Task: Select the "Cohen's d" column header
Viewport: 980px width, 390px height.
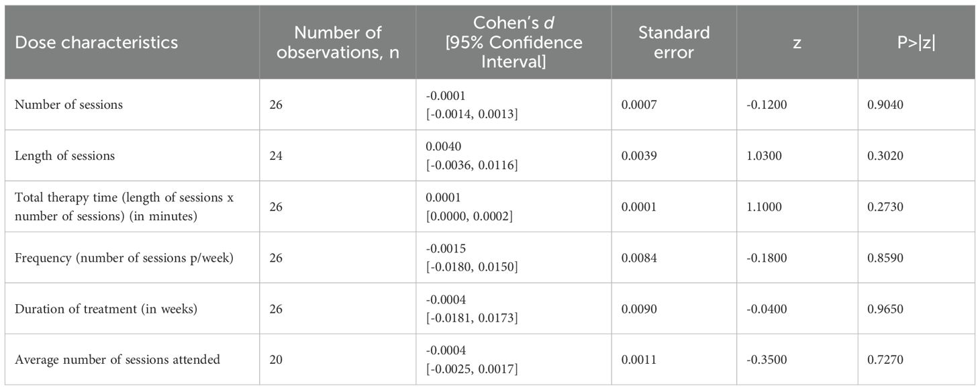Action: tap(513, 42)
